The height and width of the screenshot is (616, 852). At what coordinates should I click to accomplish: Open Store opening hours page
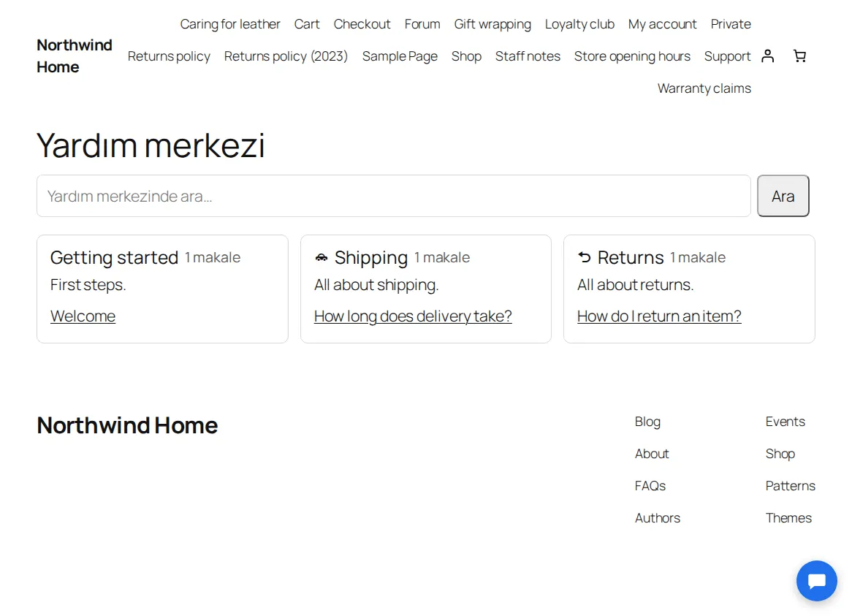click(x=632, y=56)
